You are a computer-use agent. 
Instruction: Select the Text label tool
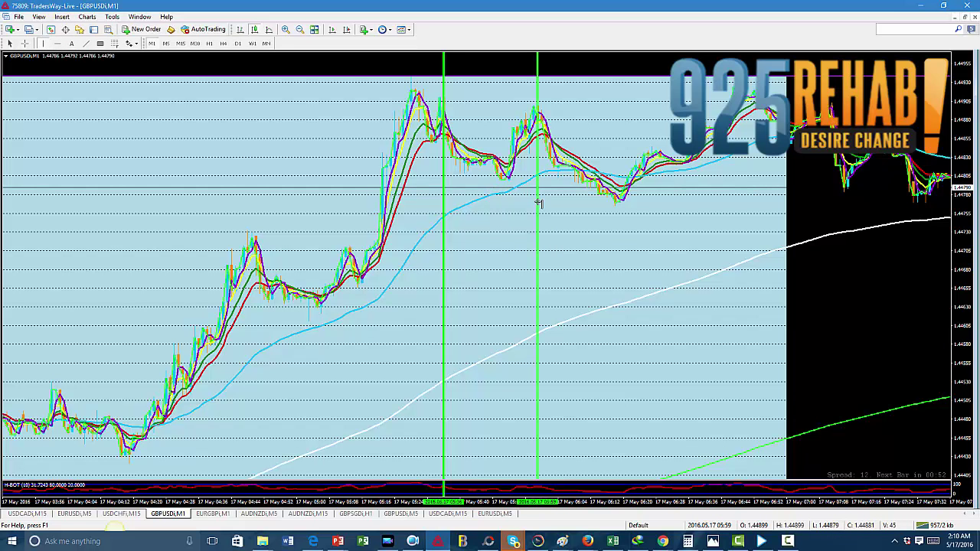(x=71, y=44)
